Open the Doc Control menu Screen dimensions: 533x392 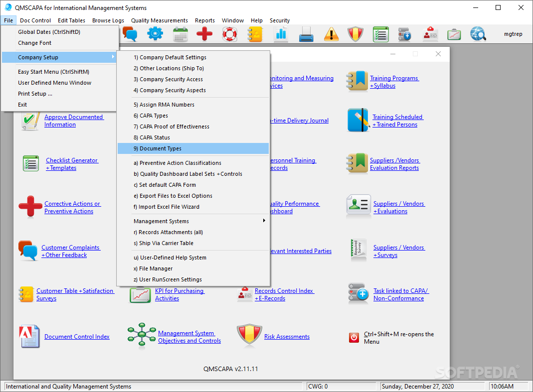[x=35, y=20]
